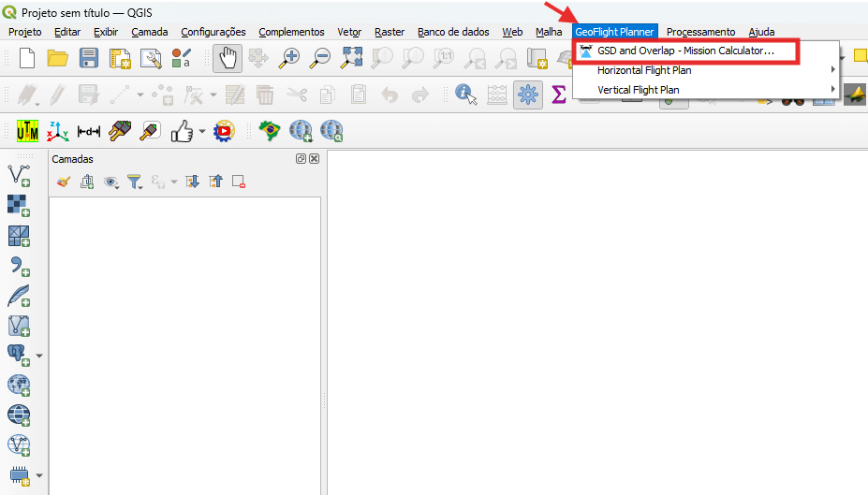Open the layout manager icon
The image size is (868, 495).
click(x=151, y=58)
